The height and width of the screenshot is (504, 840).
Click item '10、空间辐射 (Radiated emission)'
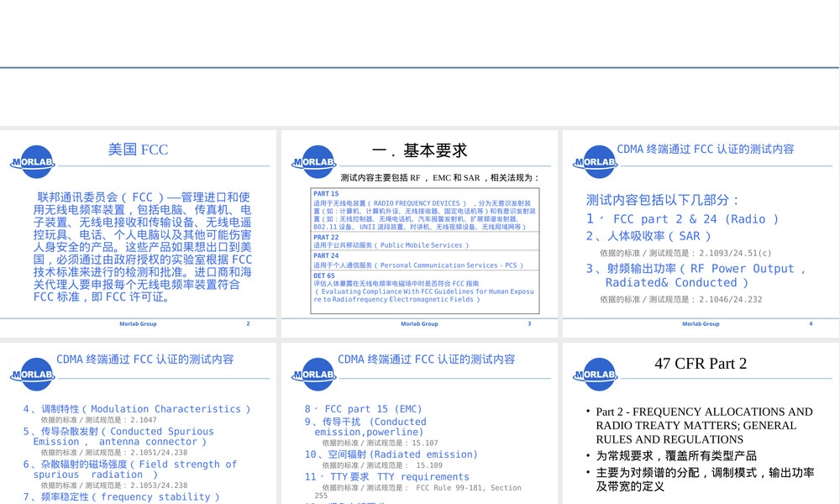[x=391, y=454]
